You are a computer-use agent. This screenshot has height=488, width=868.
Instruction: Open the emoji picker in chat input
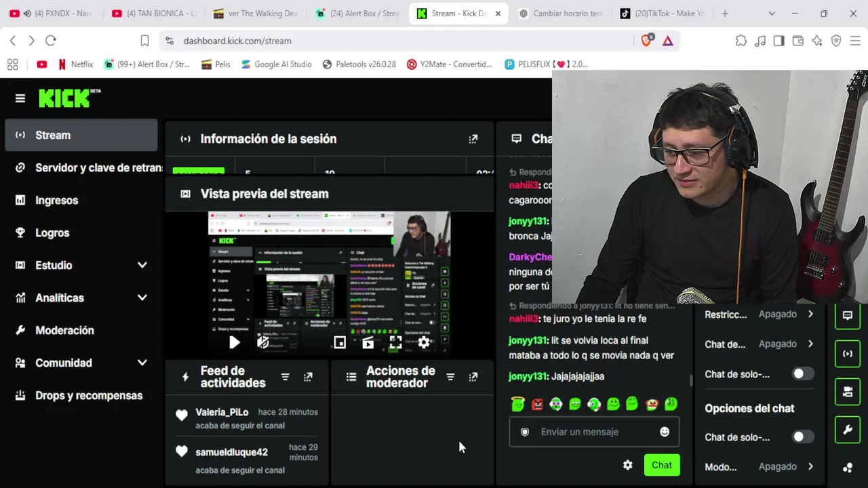click(665, 432)
